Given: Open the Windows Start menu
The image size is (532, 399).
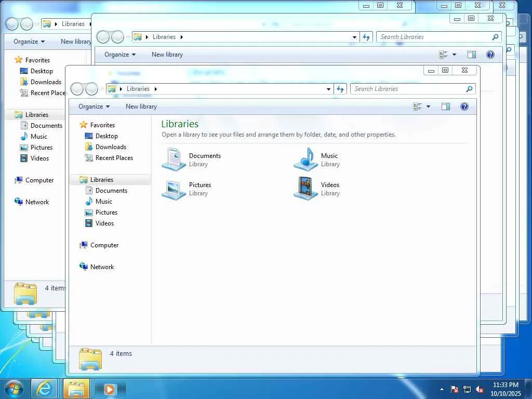Looking at the screenshot, I should [x=14, y=389].
